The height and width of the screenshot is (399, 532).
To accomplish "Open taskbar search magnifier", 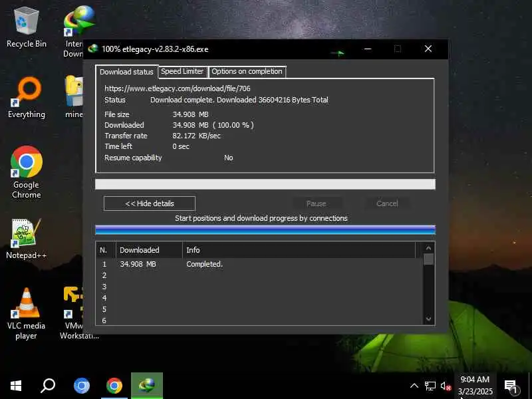I will coord(48,386).
